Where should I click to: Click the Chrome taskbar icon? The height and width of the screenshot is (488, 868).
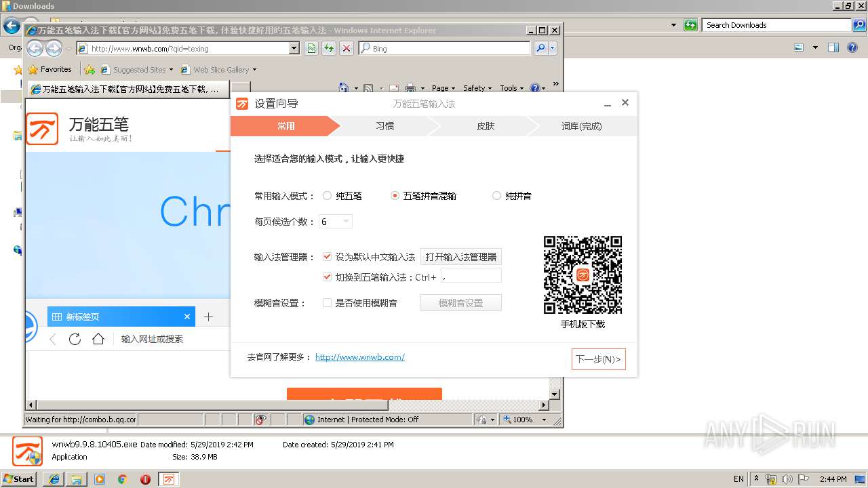coord(122,479)
